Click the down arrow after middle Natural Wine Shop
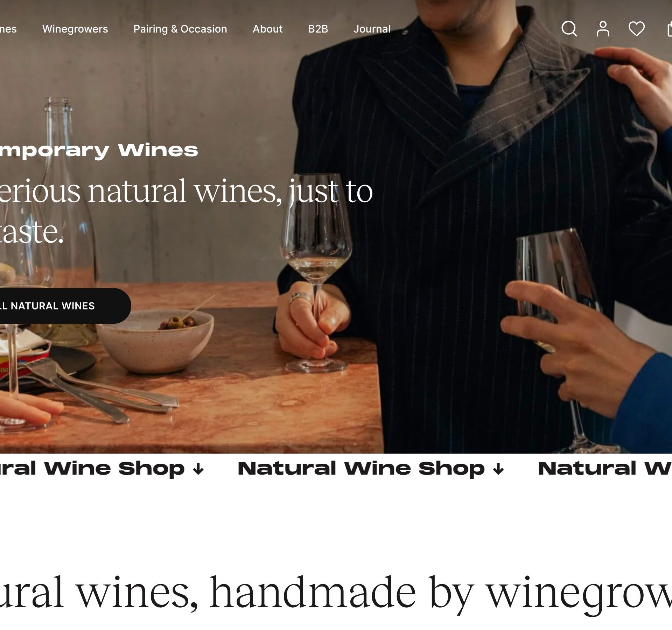 pyautogui.click(x=498, y=469)
